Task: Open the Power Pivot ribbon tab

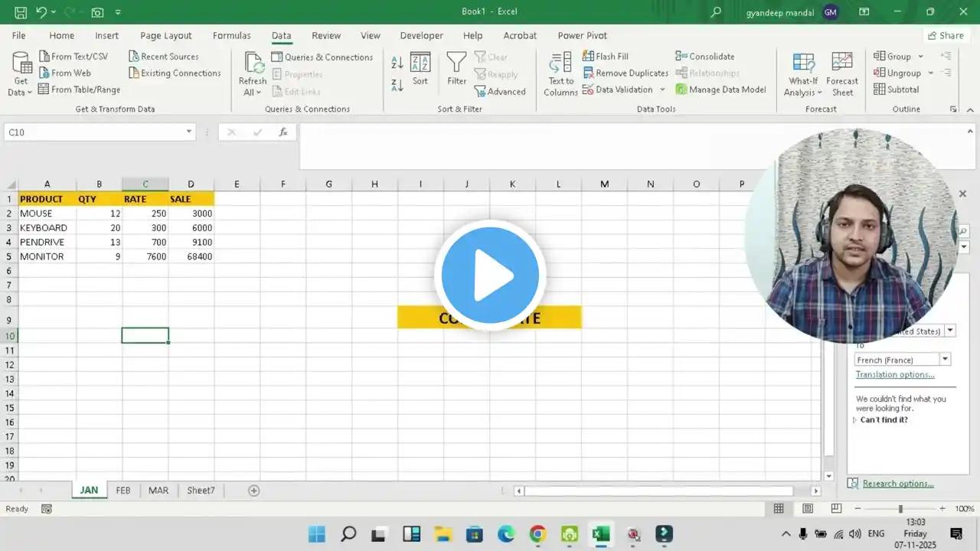Action: click(x=582, y=36)
